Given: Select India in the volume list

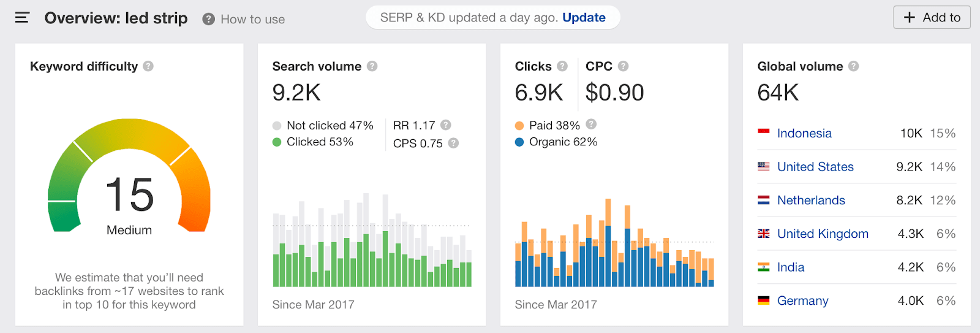Looking at the screenshot, I should (x=791, y=267).
